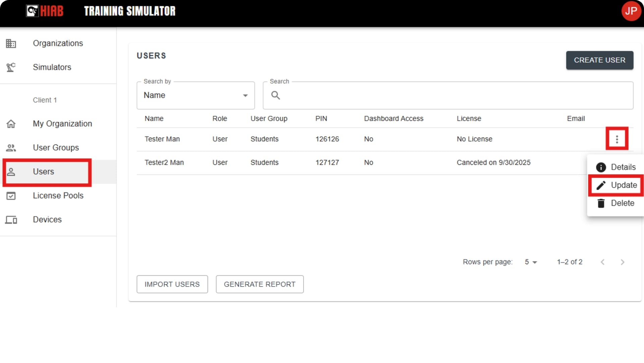Go to previous page arrow
This screenshot has height=363, width=644.
[602, 262]
